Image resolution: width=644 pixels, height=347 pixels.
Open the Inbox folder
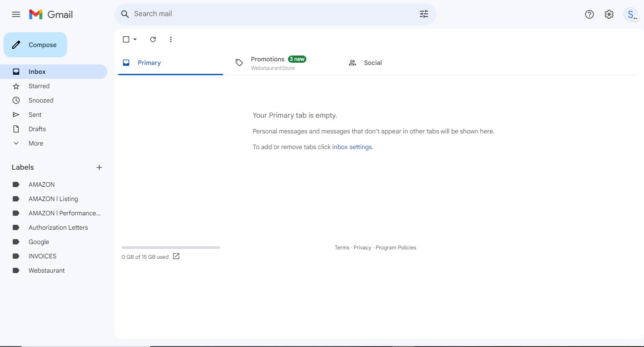(x=54, y=72)
